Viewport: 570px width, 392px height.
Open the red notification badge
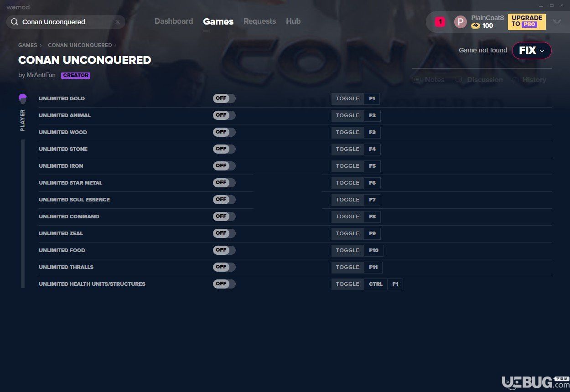(440, 21)
